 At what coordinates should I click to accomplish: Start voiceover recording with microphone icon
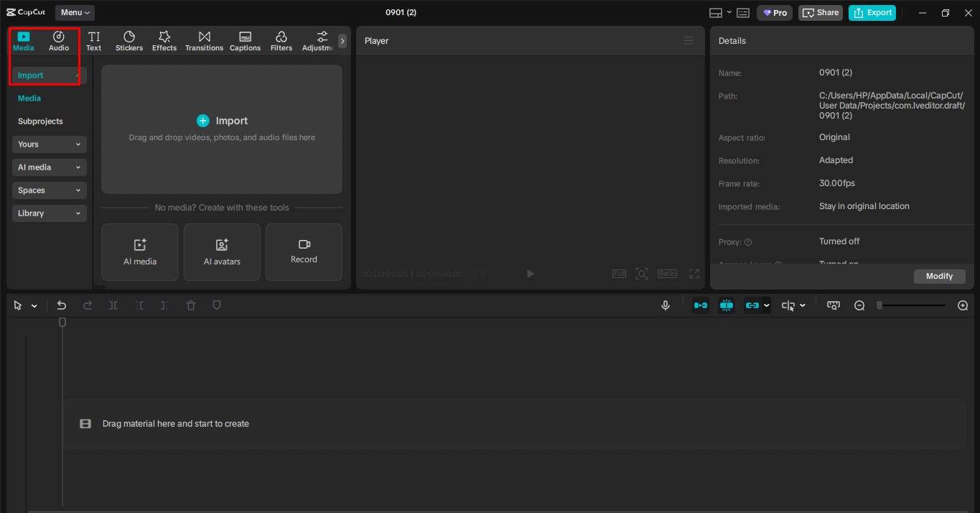point(666,305)
